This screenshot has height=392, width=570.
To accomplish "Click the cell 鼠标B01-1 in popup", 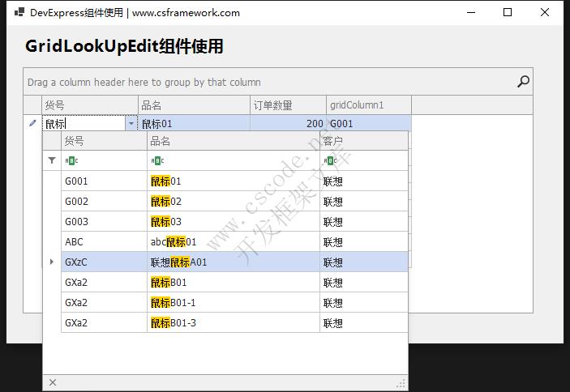I will [x=234, y=302].
